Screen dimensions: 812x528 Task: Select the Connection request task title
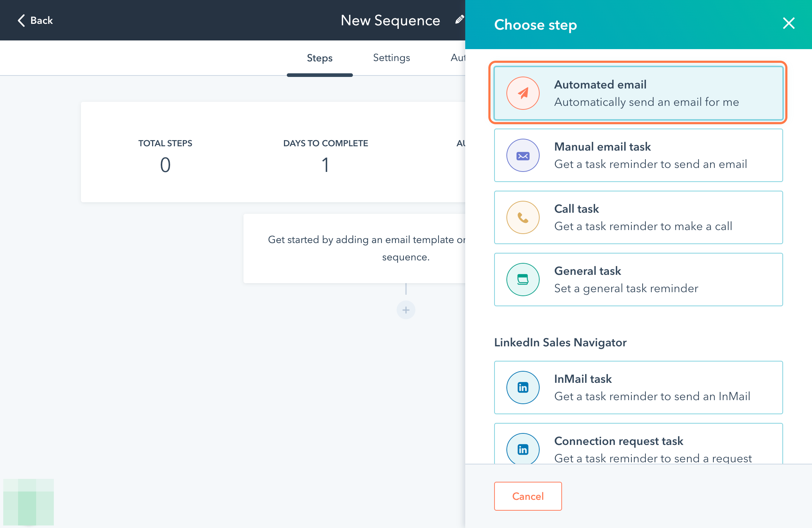(x=619, y=441)
